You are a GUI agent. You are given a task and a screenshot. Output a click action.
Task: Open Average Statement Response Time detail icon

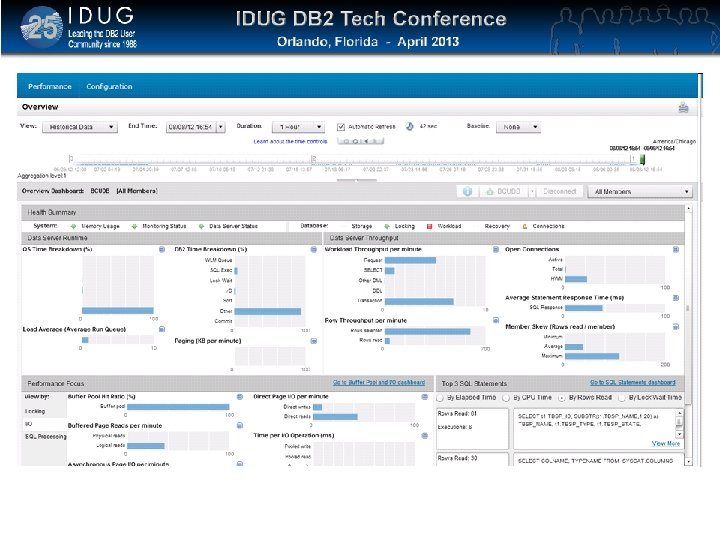click(676, 298)
